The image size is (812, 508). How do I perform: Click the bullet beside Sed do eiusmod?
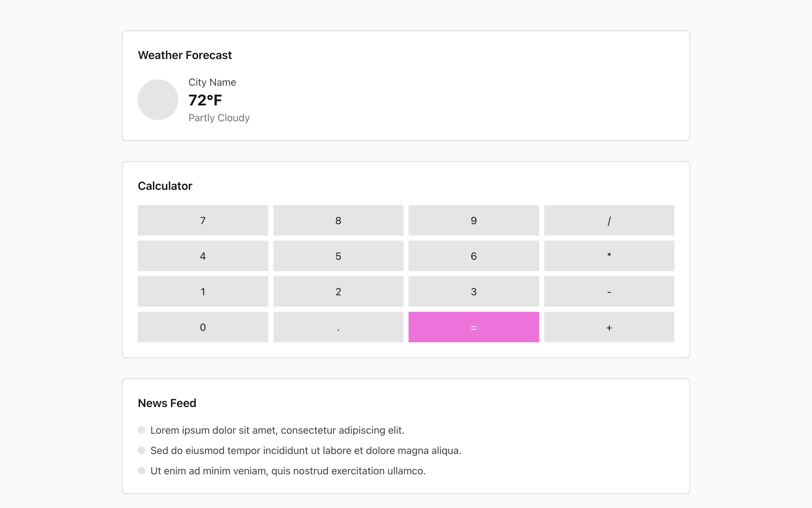click(x=141, y=450)
